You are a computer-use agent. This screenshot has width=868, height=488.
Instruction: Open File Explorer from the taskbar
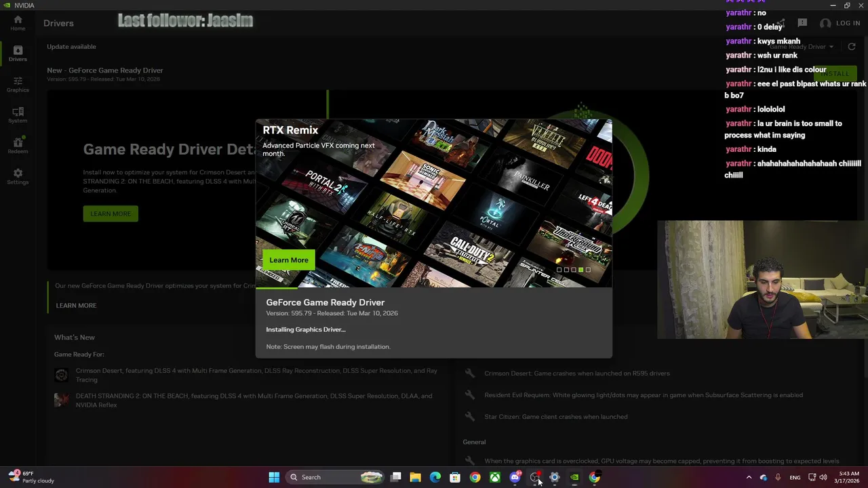(415, 477)
